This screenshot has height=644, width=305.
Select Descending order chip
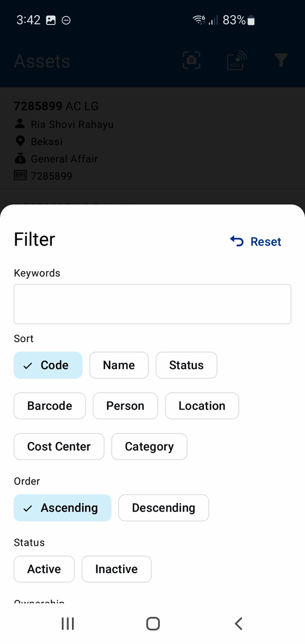pyautogui.click(x=164, y=508)
